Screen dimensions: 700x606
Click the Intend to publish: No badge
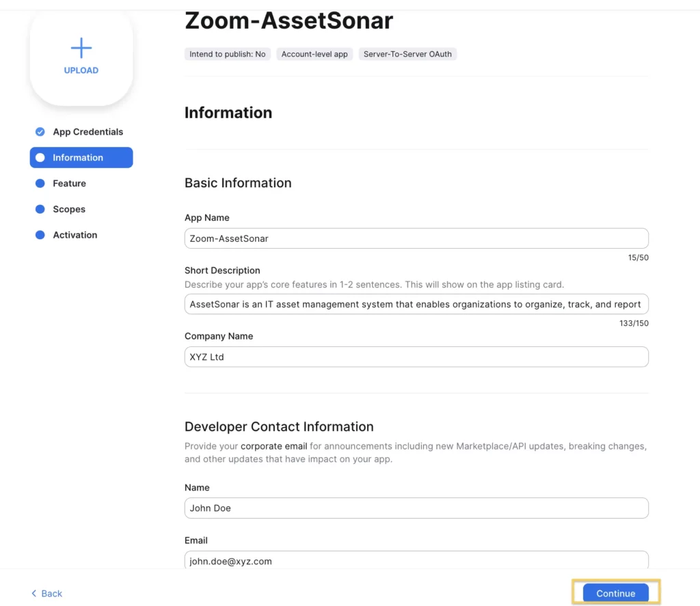(227, 53)
